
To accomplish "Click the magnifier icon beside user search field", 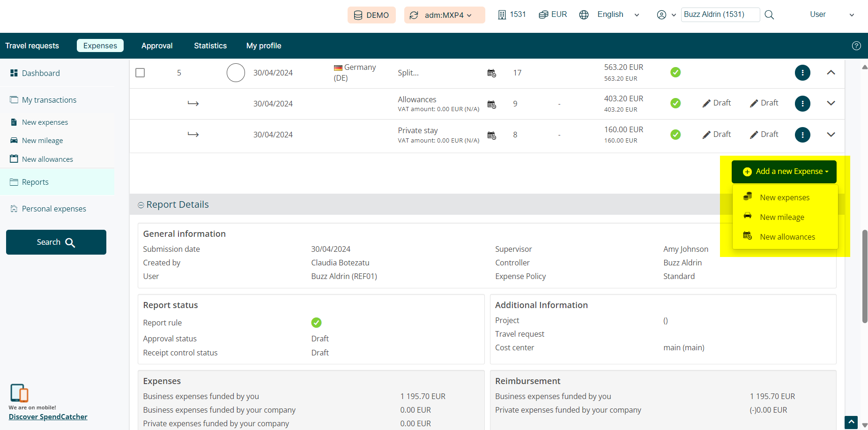I will click(x=769, y=15).
